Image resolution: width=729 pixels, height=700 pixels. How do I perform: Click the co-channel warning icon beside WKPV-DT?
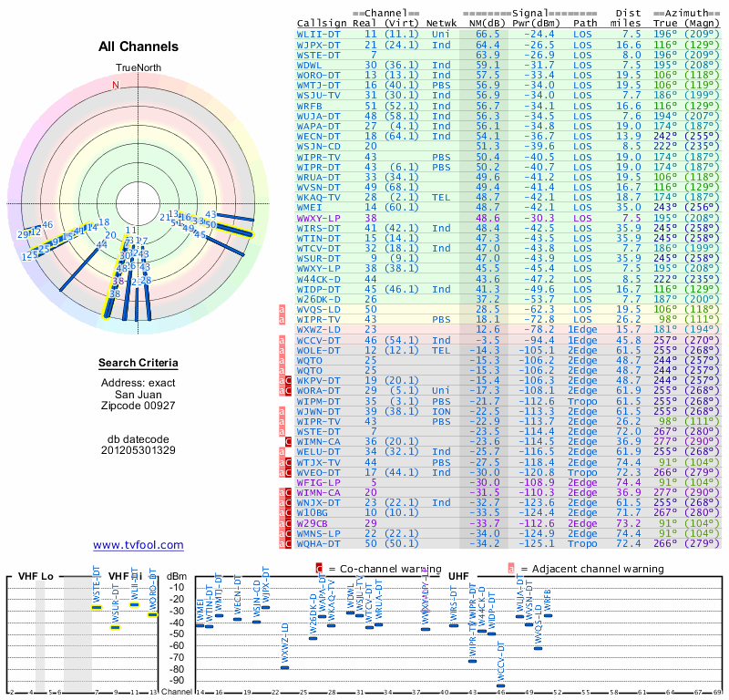coord(289,379)
